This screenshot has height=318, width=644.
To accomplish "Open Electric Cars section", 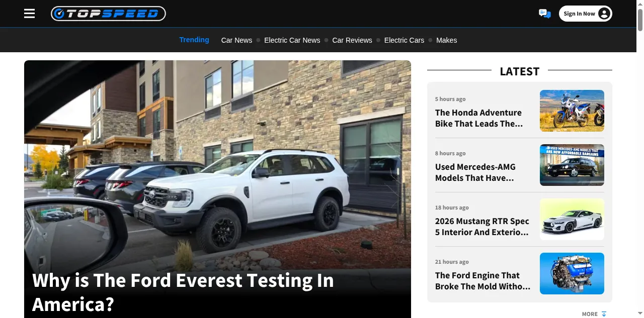I will tap(404, 40).
